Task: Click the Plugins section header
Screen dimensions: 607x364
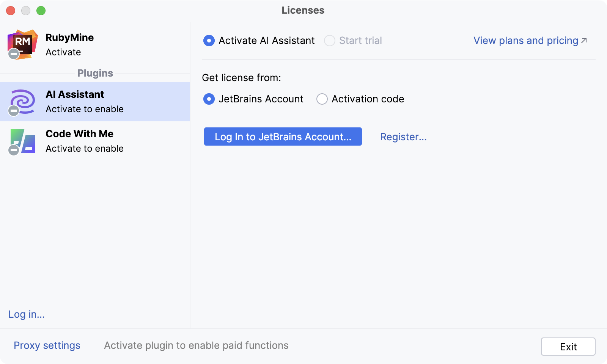Action: (x=95, y=73)
